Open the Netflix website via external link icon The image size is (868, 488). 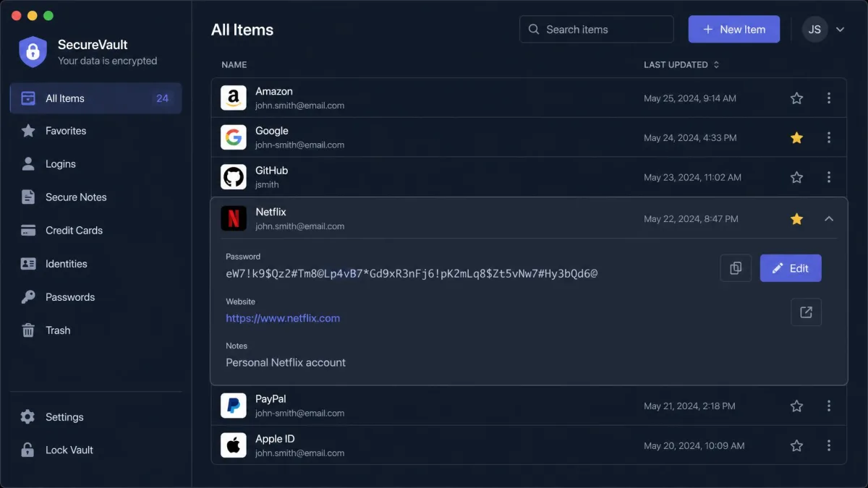click(806, 312)
